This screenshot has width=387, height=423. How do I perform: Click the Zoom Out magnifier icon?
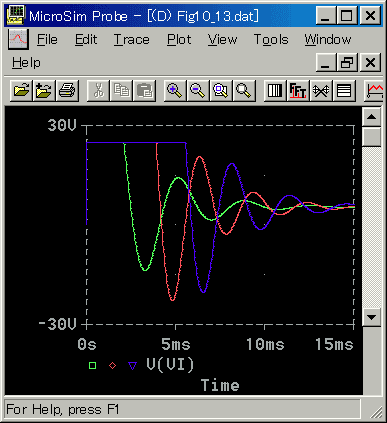click(198, 90)
